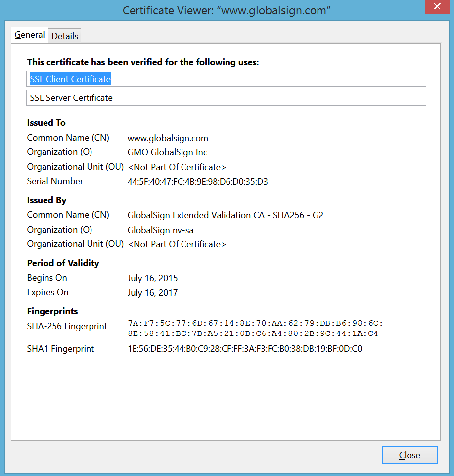Viewport: 454px width, 476px height.
Task: Click the Expires On date July 16, 2017
Action: point(152,293)
